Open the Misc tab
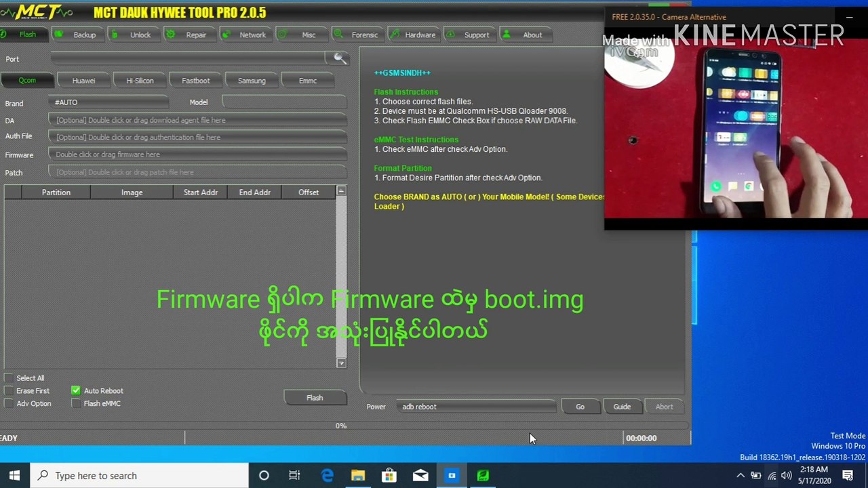The height and width of the screenshot is (488, 868). click(301, 35)
